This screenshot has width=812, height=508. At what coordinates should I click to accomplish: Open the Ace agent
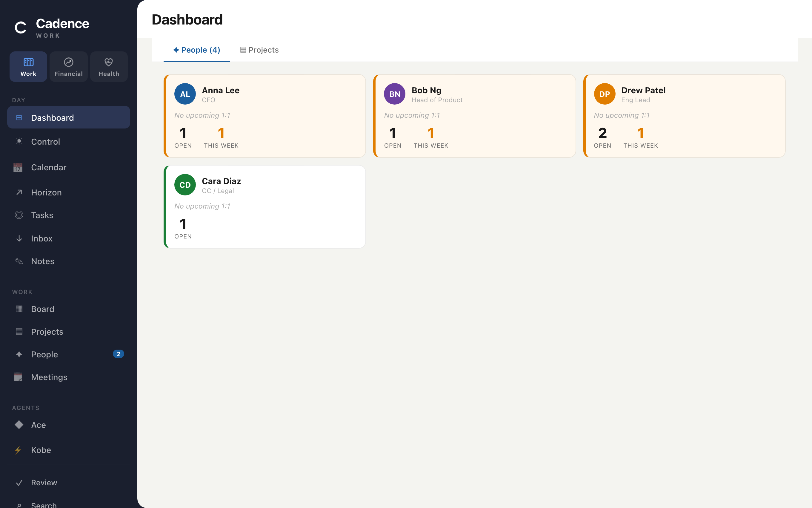[68, 425]
